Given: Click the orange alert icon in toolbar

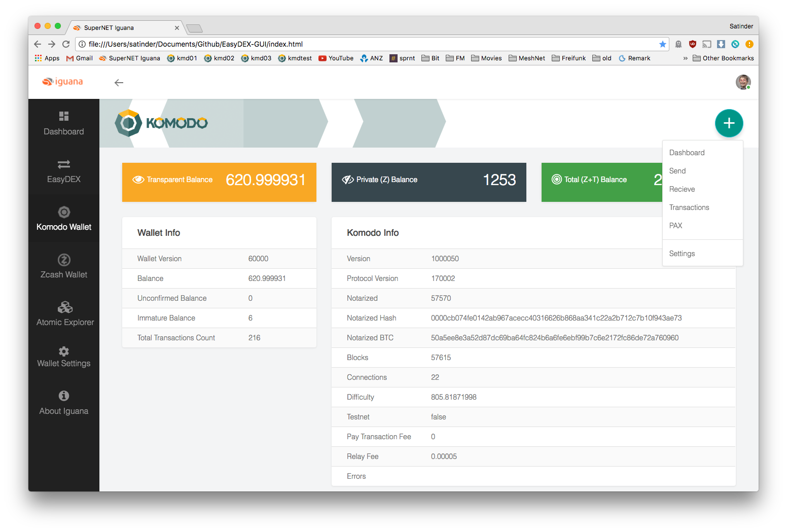Looking at the screenshot, I should [749, 44].
